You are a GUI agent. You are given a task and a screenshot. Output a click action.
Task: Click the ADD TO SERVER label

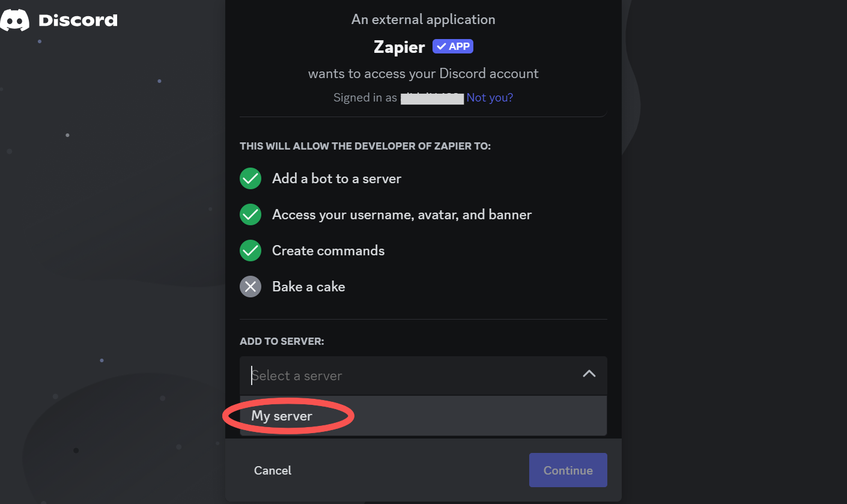coord(282,341)
